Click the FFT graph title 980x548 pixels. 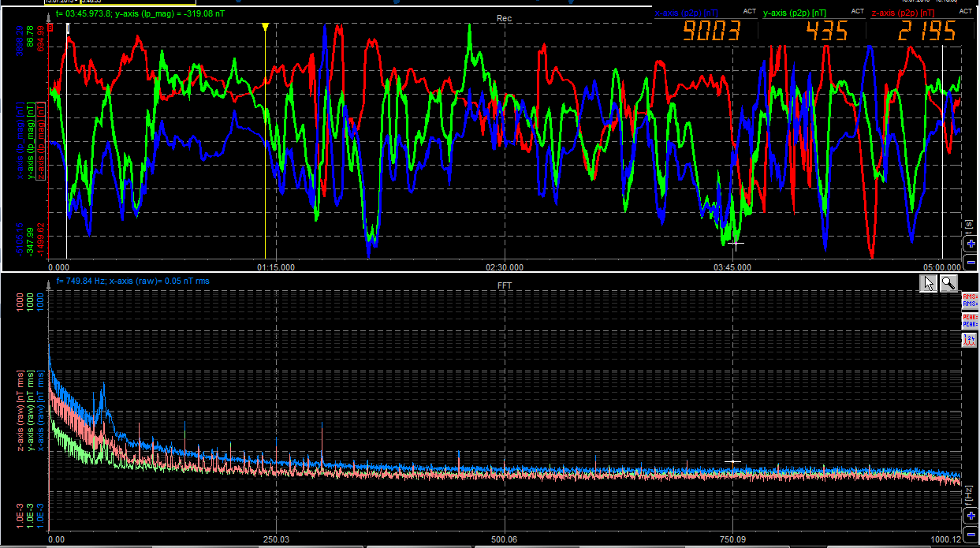(505, 286)
